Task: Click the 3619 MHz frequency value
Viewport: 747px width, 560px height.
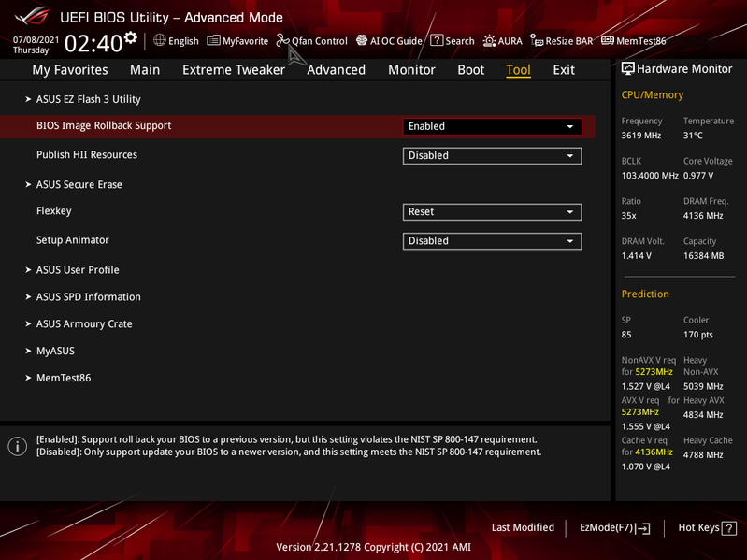Action: [641, 136]
